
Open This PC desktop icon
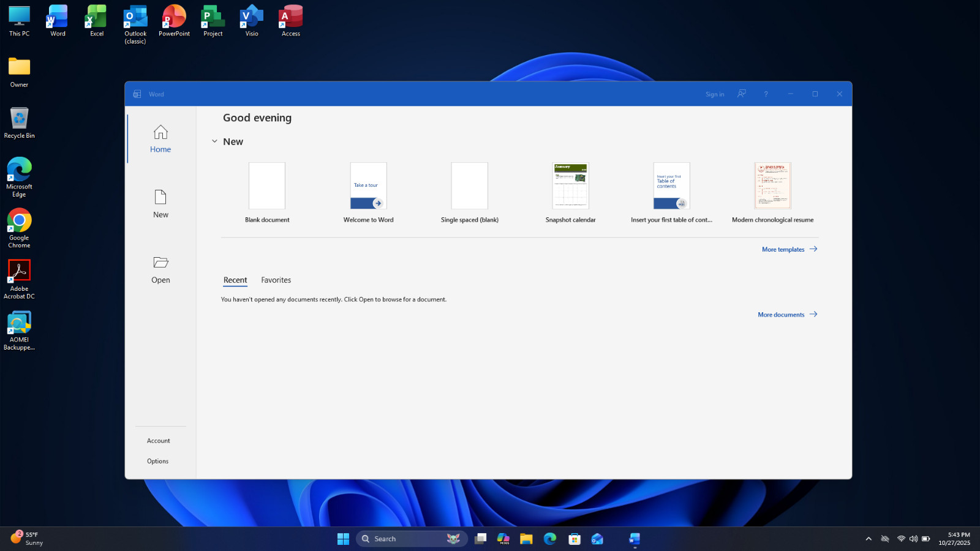click(x=19, y=21)
